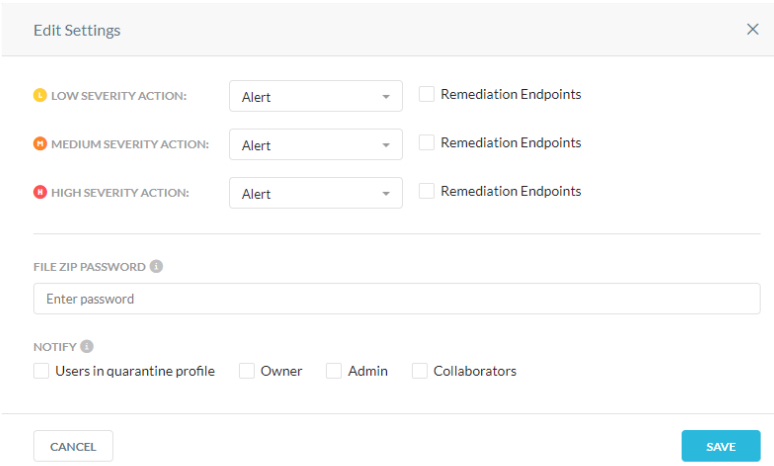The image size is (774, 466).
Task: Check Users in quarantine profile
Action: [41, 371]
